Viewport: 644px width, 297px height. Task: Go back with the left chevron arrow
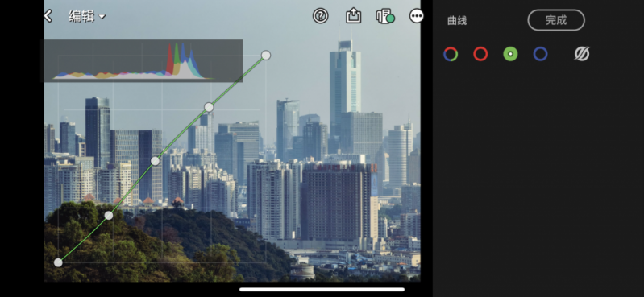pyautogui.click(x=48, y=16)
